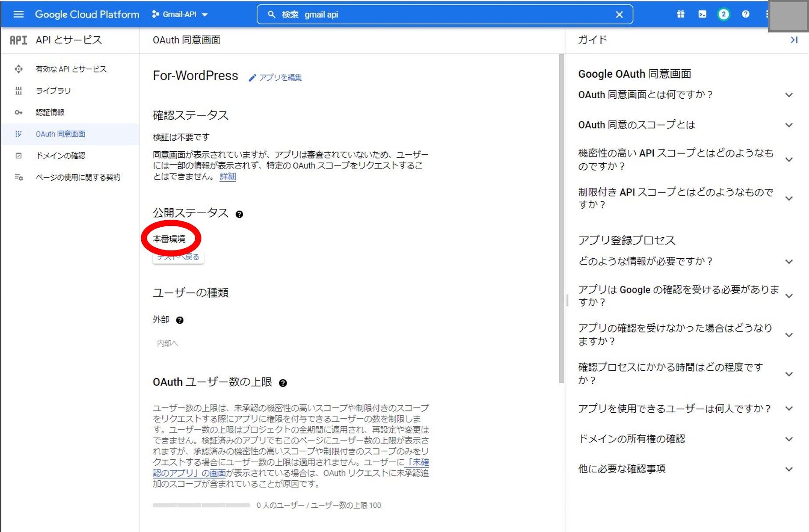
Task: Open notifications badge showing 2
Action: [723, 14]
